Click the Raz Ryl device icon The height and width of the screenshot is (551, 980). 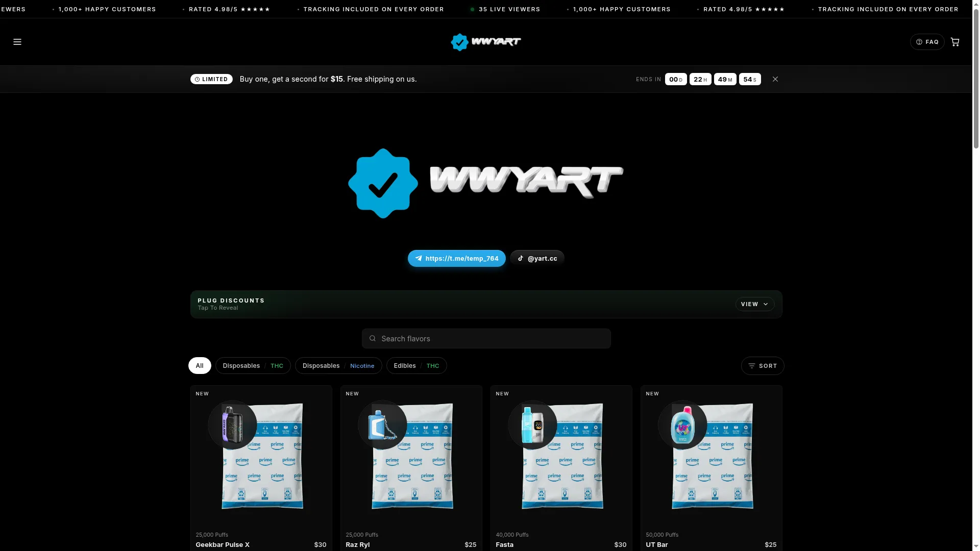click(382, 425)
